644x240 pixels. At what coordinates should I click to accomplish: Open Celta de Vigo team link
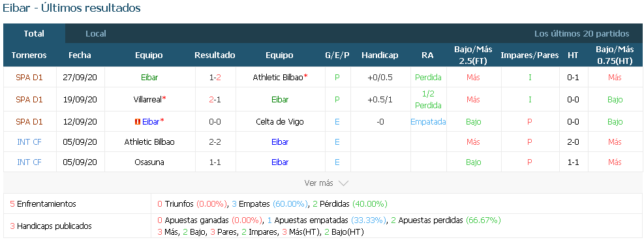point(279,122)
